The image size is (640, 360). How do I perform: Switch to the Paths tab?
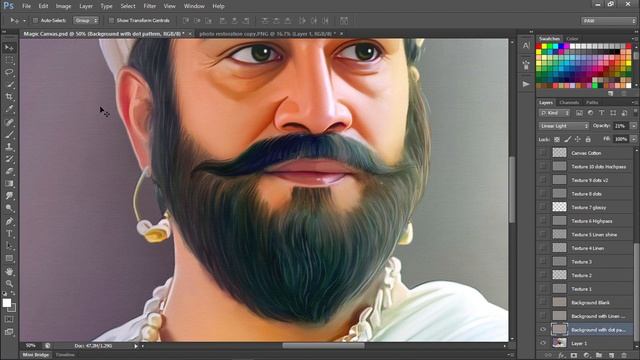click(592, 102)
